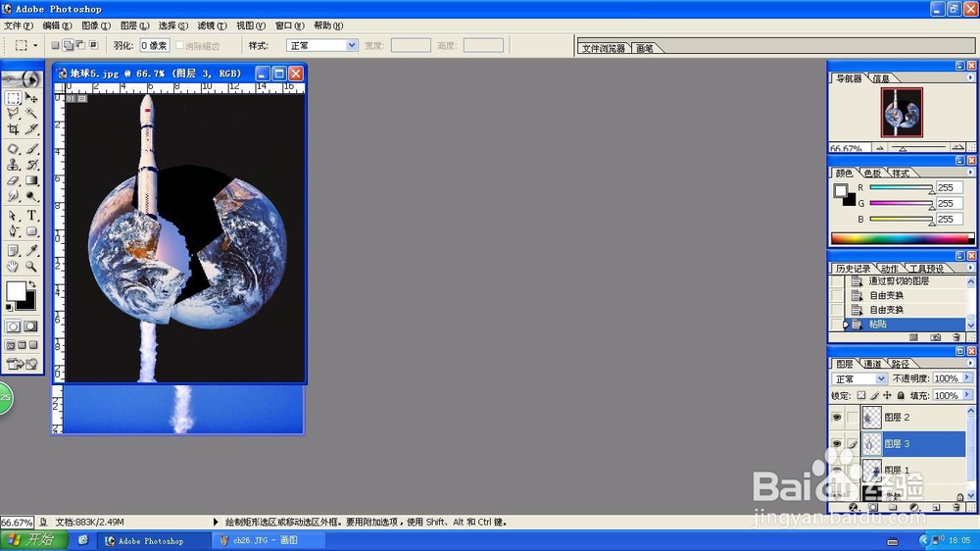Click the delete layer trash icon
980x551 pixels.
[956, 507]
